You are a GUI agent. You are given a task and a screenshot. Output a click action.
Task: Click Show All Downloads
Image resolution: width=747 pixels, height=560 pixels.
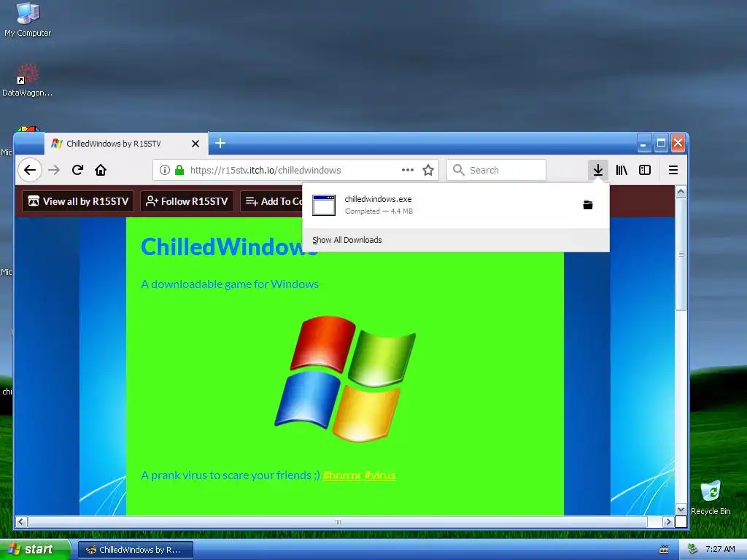(x=347, y=240)
